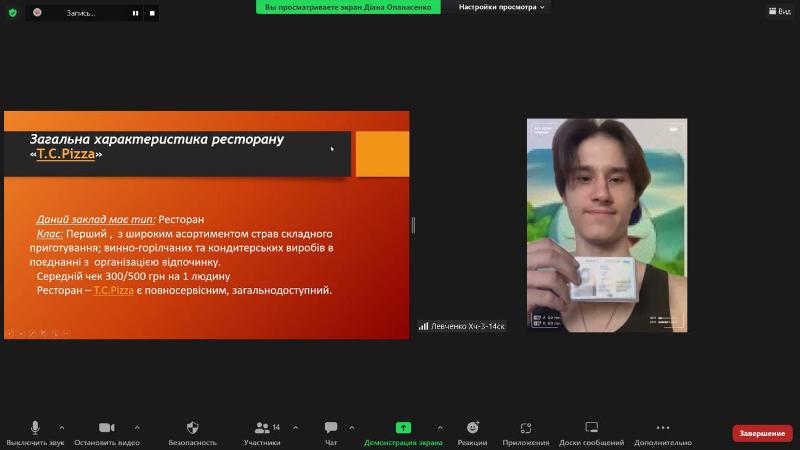The image size is (800, 450).
Task: Open the Безопасность shield menu
Action: pyautogui.click(x=192, y=433)
